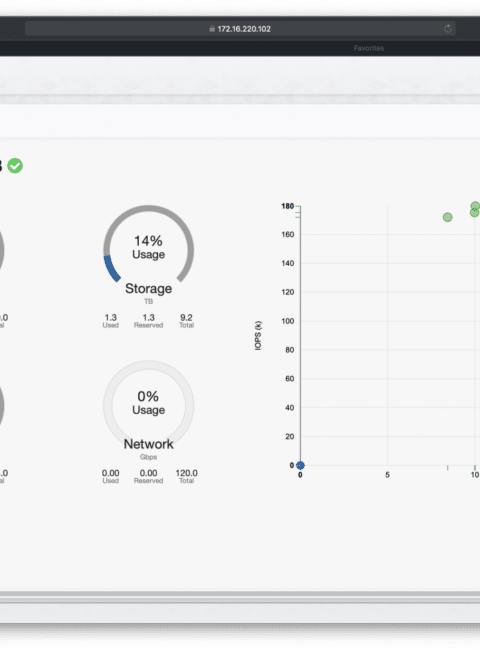480x650 pixels.
Task: Click the TB unit label under Storage
Action: pos(148,301)
